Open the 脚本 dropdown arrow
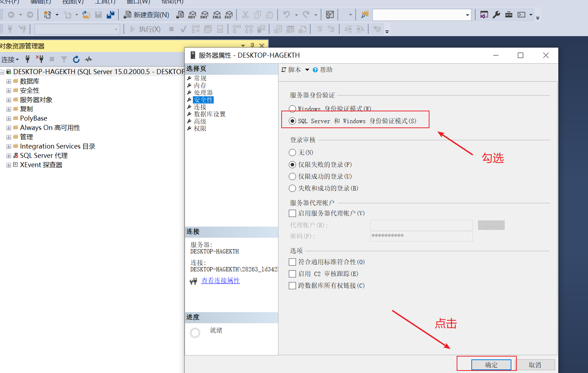This screenshot has height=373, width=588. click(x=307, y=69)
